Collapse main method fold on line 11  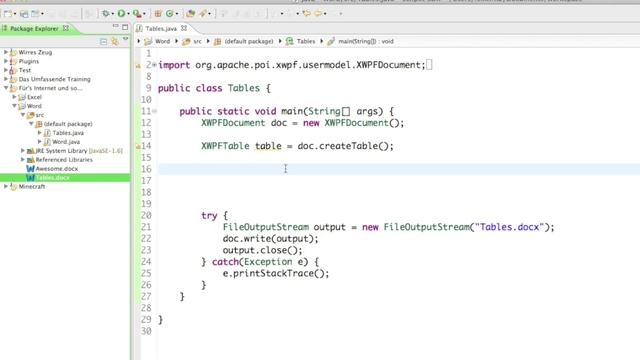[155, 111]
